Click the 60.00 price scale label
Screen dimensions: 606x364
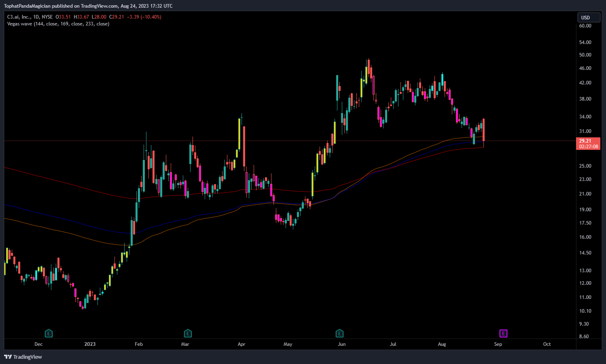pyautogui.click(x=585, y=26)
